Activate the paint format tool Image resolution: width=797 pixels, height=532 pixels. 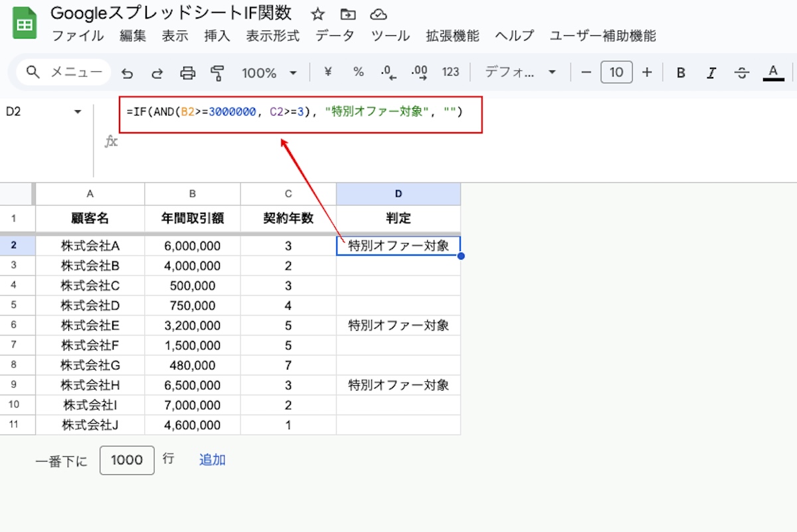click(217, 72)
